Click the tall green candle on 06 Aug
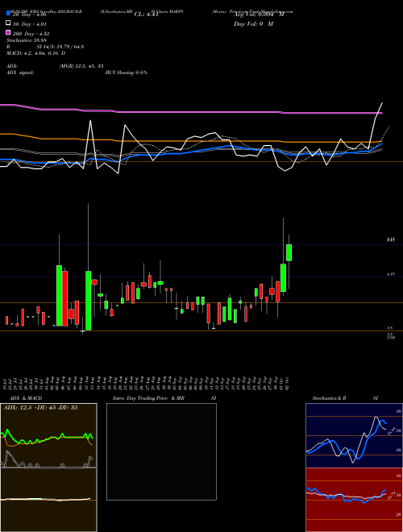 click(x=59, y=296)
